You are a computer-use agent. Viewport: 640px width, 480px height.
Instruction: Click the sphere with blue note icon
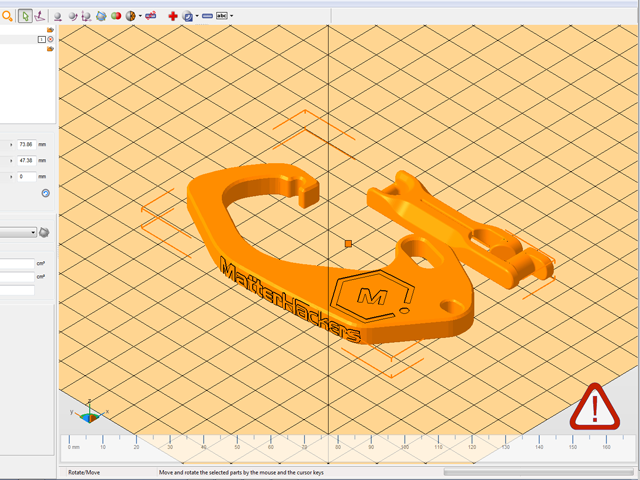coord(187,16)
